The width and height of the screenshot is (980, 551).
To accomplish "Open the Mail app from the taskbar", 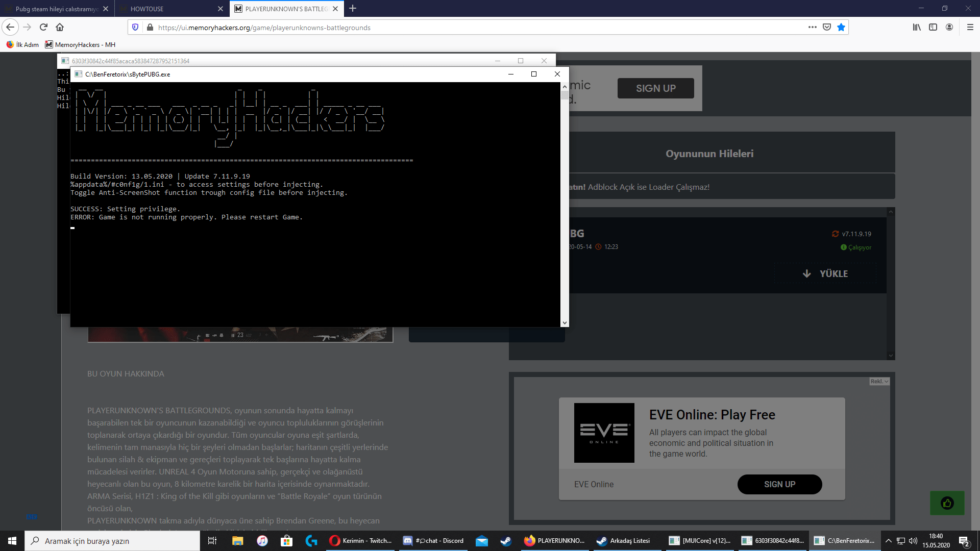I will coord(482,541).
